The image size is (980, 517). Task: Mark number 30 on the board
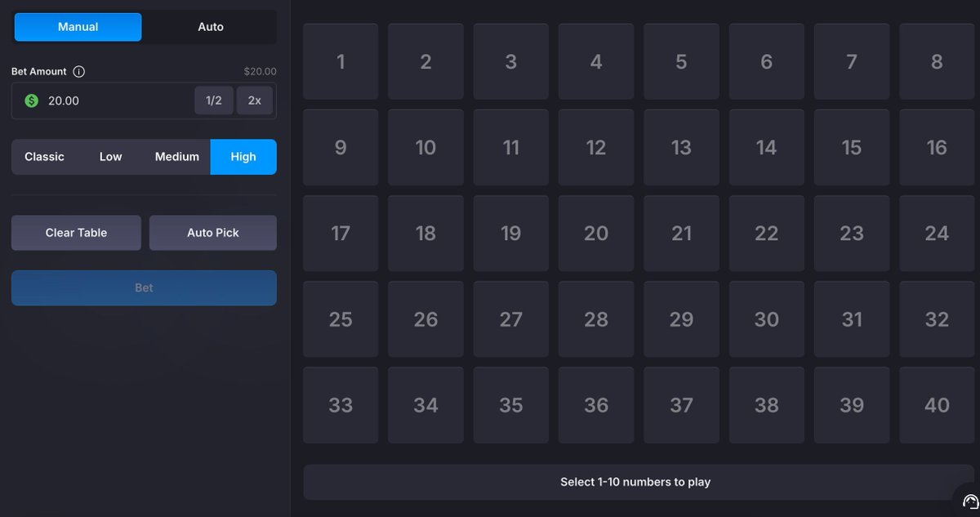point(766,319)
